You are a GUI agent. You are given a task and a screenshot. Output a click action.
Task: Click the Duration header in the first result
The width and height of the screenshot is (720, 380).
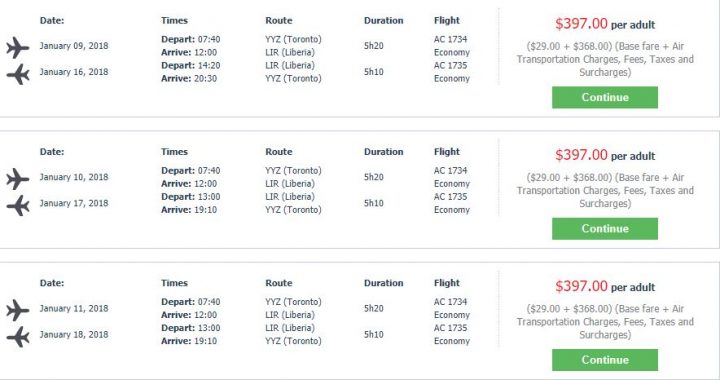383,21
